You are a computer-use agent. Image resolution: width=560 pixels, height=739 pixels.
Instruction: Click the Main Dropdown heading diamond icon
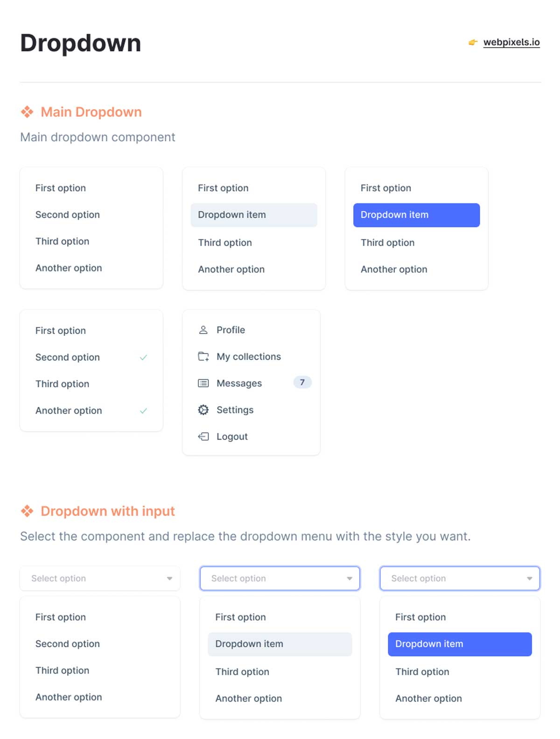(x=27, y=112)
